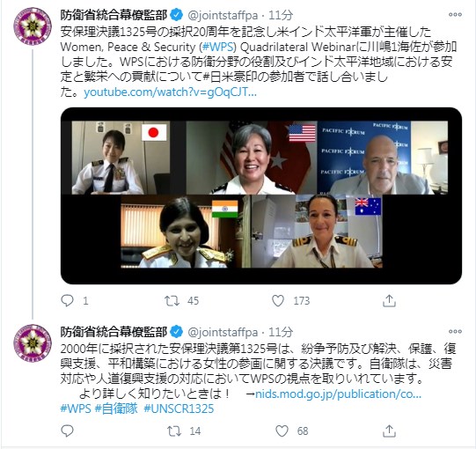Open the youtube.com/watch link
The height and width of the screenshot is (449, 476).
tap(171, 92)
